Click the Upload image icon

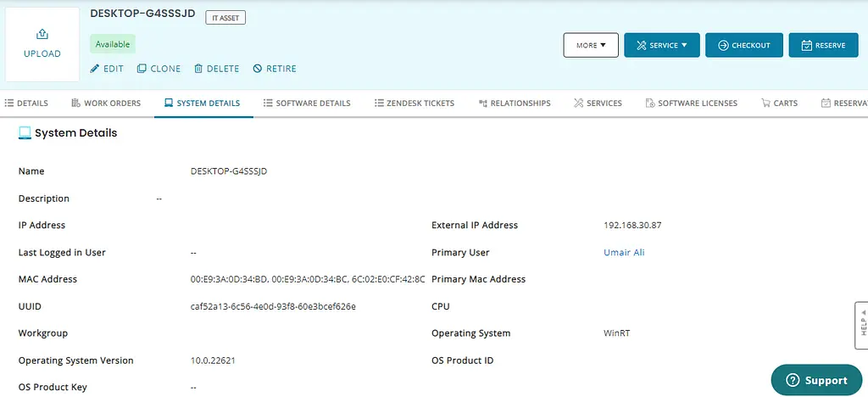pyautogui.click(x=42, y=35)
